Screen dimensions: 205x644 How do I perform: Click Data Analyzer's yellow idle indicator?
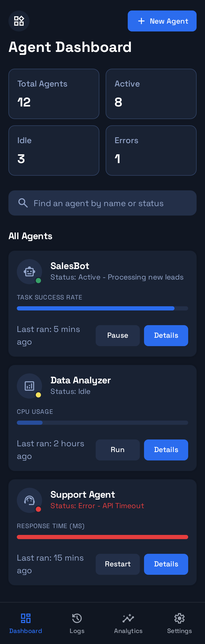tap(38, 395)
